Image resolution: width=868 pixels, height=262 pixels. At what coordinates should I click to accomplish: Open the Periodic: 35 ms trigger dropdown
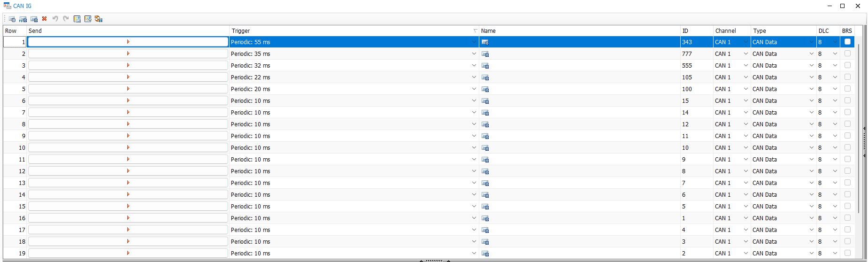pos(474,54)
